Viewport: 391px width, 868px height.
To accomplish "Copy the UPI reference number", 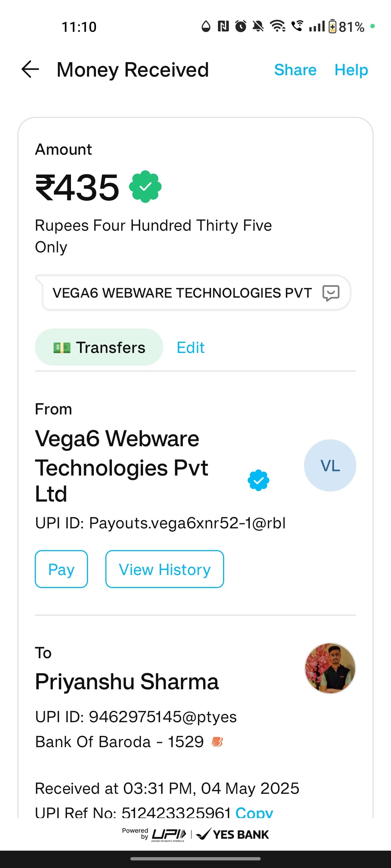I will point(254,812).
